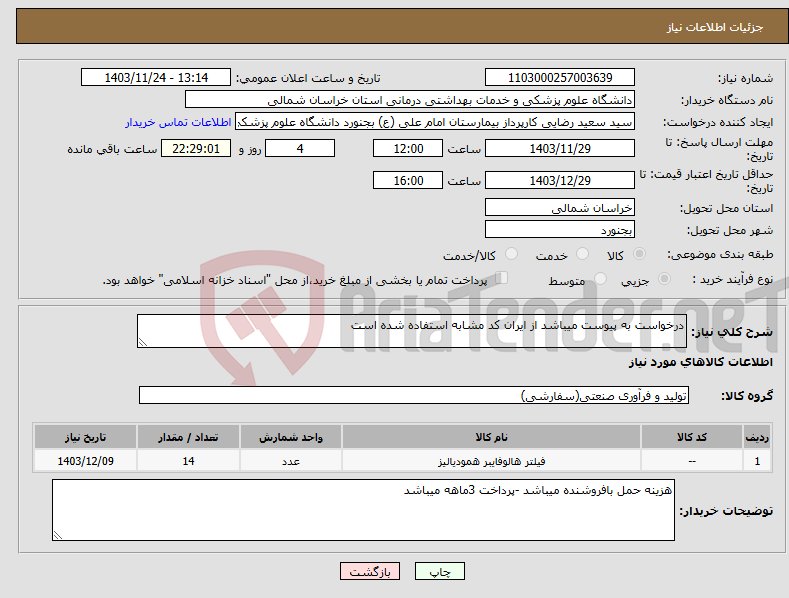Click the ردیف column header

click(757, 437)
